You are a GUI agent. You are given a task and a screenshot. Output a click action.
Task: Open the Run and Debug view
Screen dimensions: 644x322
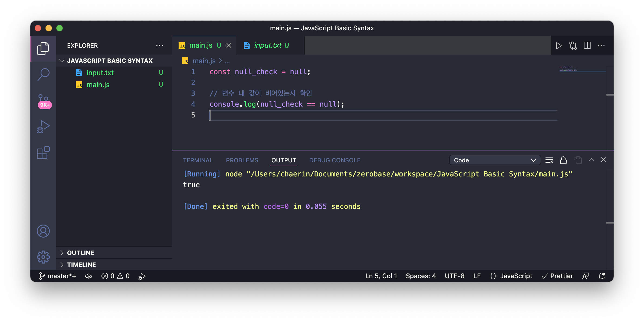(x=43, y=127)
